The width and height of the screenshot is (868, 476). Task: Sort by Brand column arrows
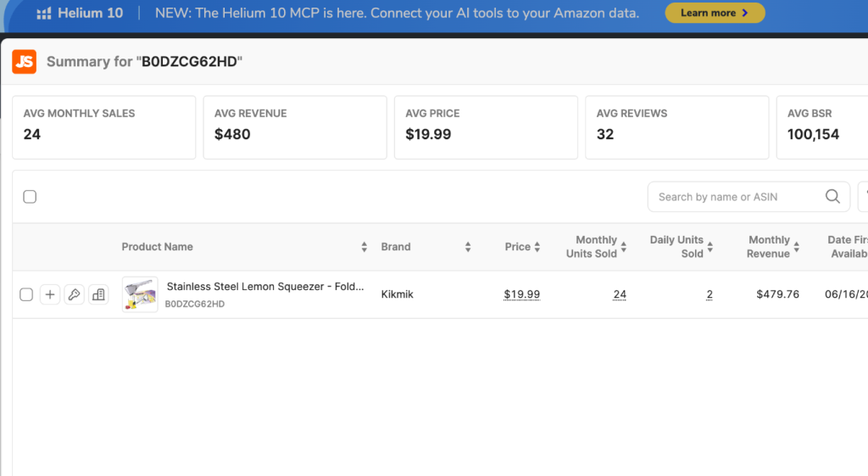(468, 247)
